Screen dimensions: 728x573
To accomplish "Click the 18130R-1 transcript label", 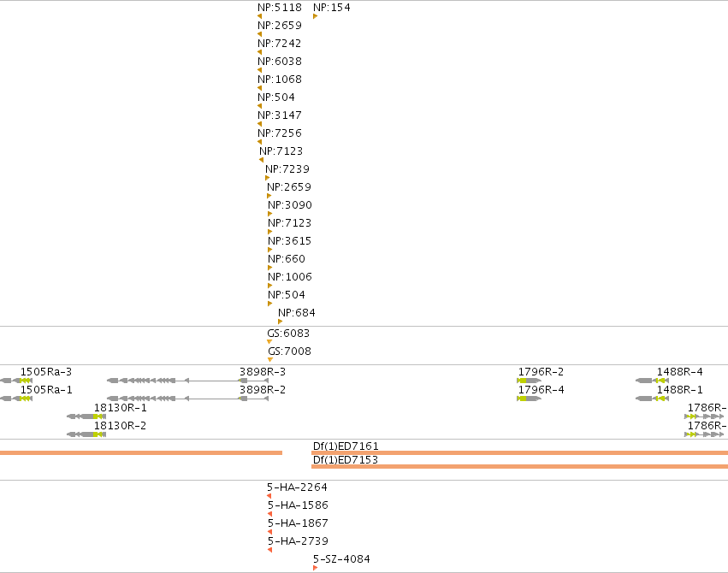I will (x=121, y=407).
